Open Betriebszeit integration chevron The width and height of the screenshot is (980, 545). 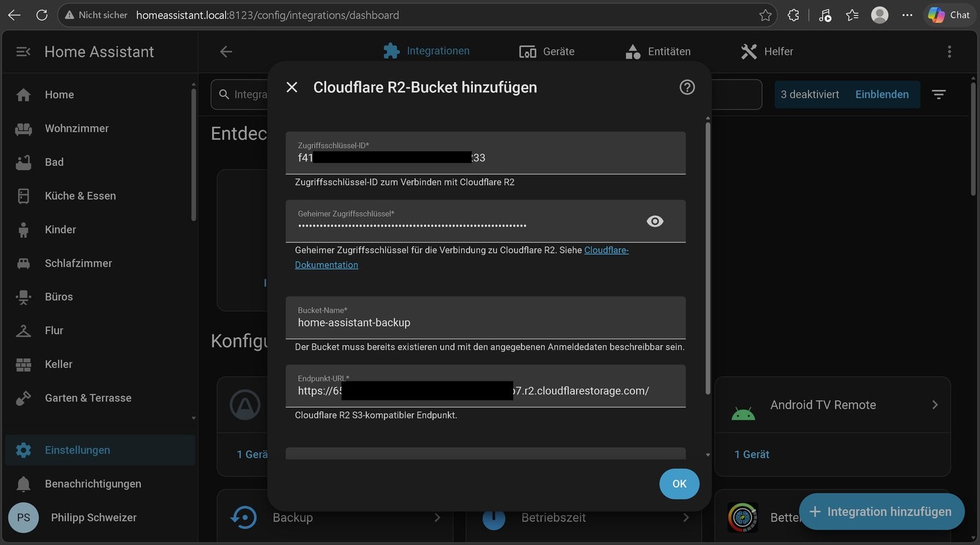click(x=685, y=517)
